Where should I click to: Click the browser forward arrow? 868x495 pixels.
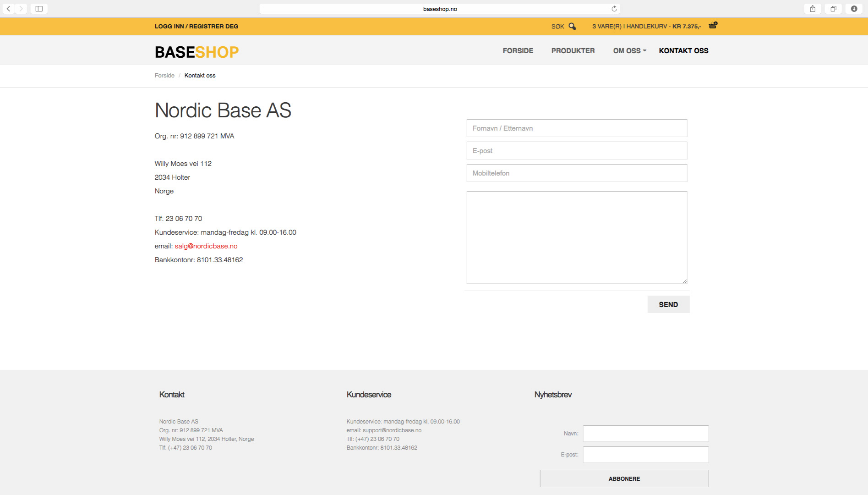pos(21,9)
